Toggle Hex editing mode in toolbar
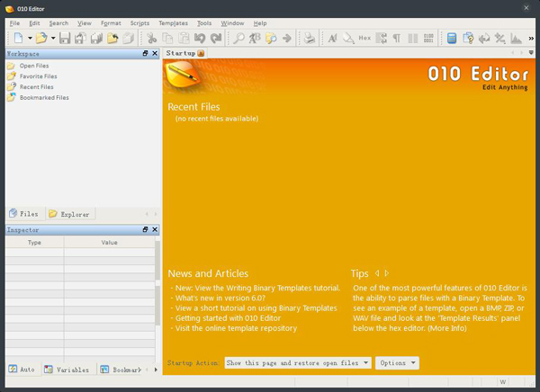540x392 pixels. 364,38
